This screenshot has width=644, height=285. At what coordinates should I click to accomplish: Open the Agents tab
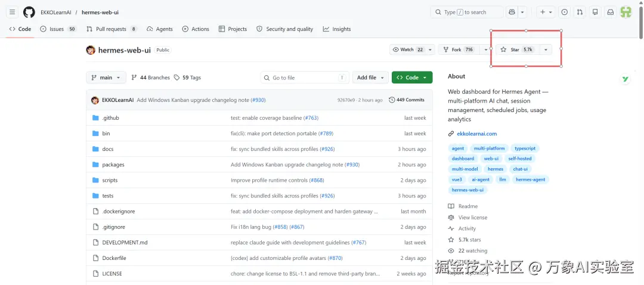click(160, 29)
